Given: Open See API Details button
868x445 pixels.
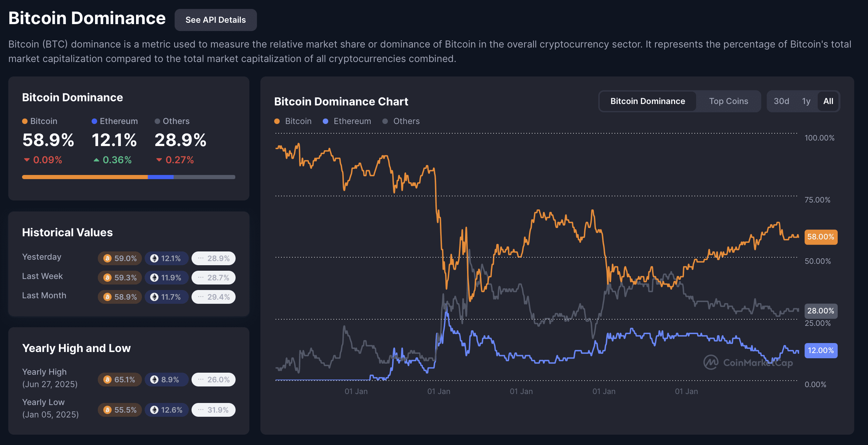Looking at the screenshot, I should pyautogui.click(x=216, y=20).
